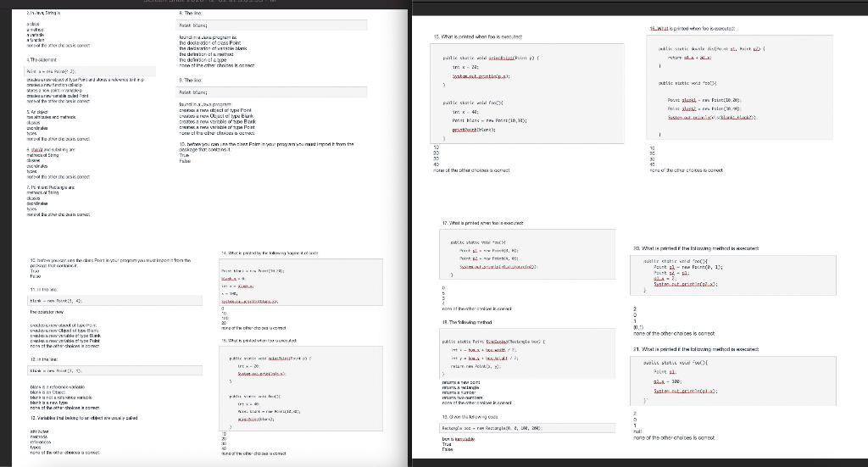
Task: Select answer 'attributes' under question 13
Action: tap(39, 431)
